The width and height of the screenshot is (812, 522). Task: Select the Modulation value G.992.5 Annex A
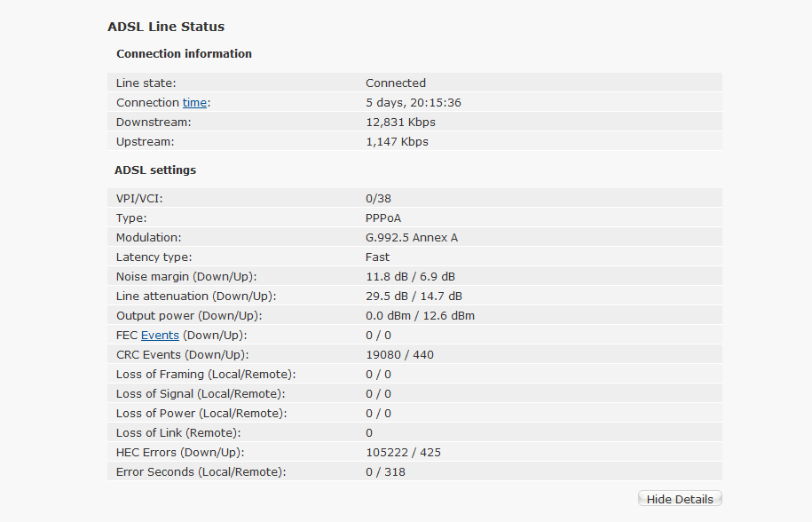point(412,238)
